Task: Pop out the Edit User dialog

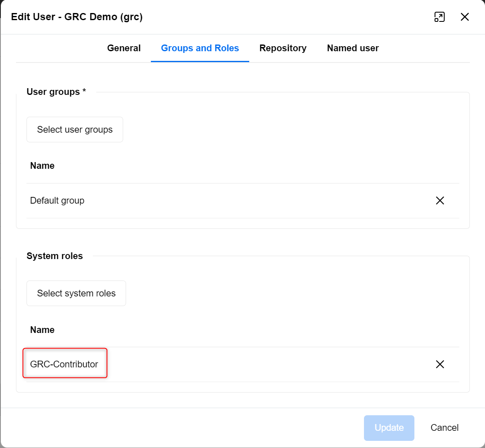Action: [439, 17]
